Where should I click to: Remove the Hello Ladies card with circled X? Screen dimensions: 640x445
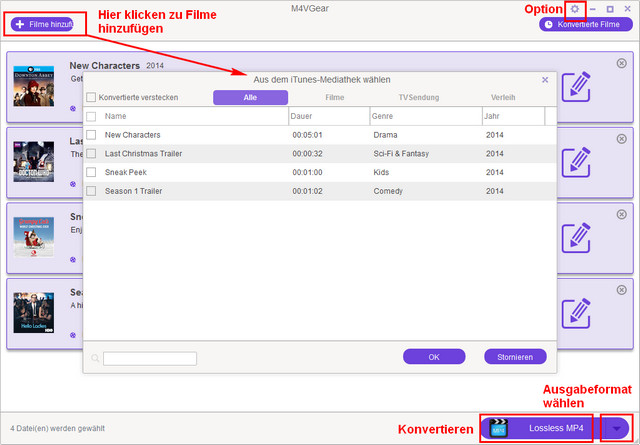621,290
